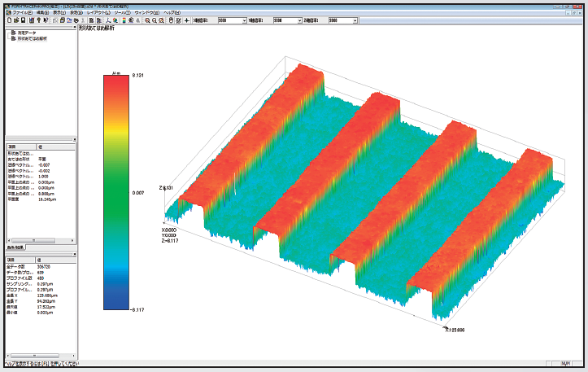Select the 形状あてはめ解析 tree item
This screenshot has width=588, height=372.
point(33,38)
